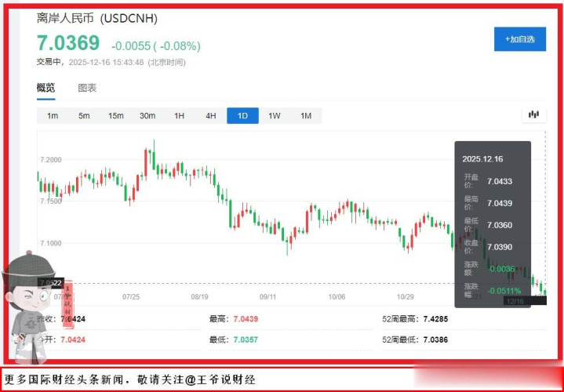Click the opening price 7.0433 in tooltip
Image resolution: width=564 pixels, height=392 pixels.
(500, 181)
